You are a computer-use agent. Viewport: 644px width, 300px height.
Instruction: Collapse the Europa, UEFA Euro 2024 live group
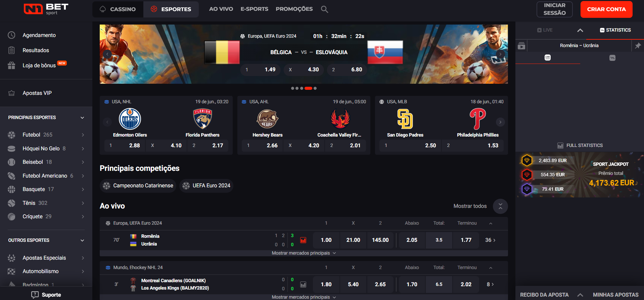point(491,223)
